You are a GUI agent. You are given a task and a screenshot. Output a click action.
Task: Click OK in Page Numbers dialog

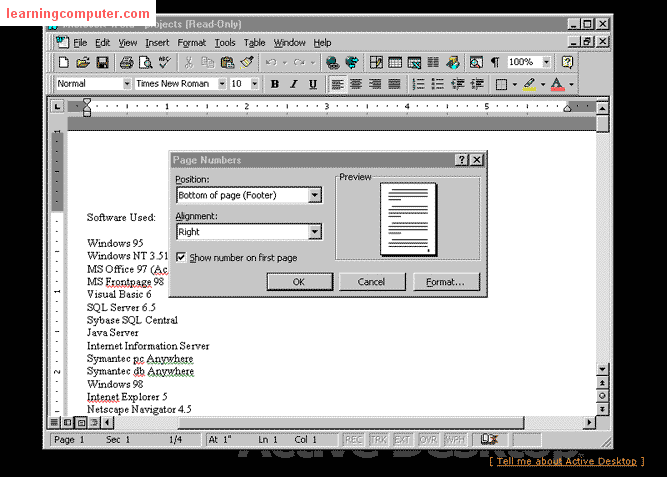[299, 282]
